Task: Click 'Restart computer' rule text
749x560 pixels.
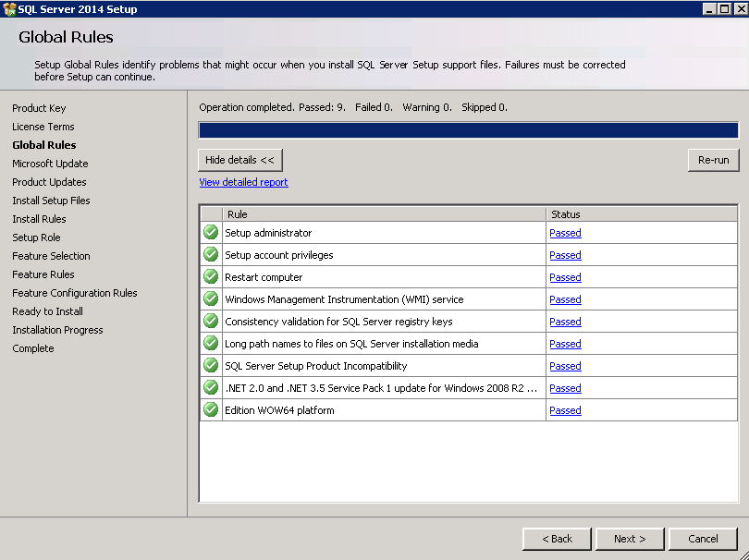Action: (x=264, y=277)
